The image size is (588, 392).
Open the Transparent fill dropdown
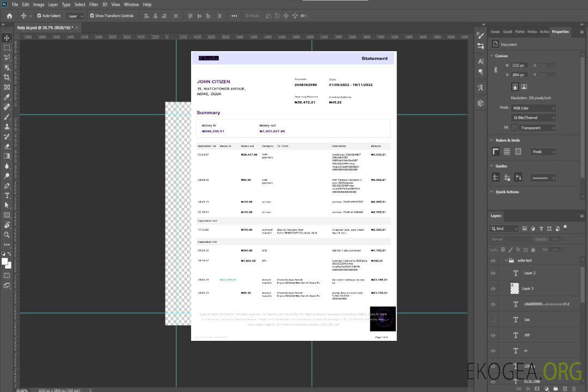point(537,128)
